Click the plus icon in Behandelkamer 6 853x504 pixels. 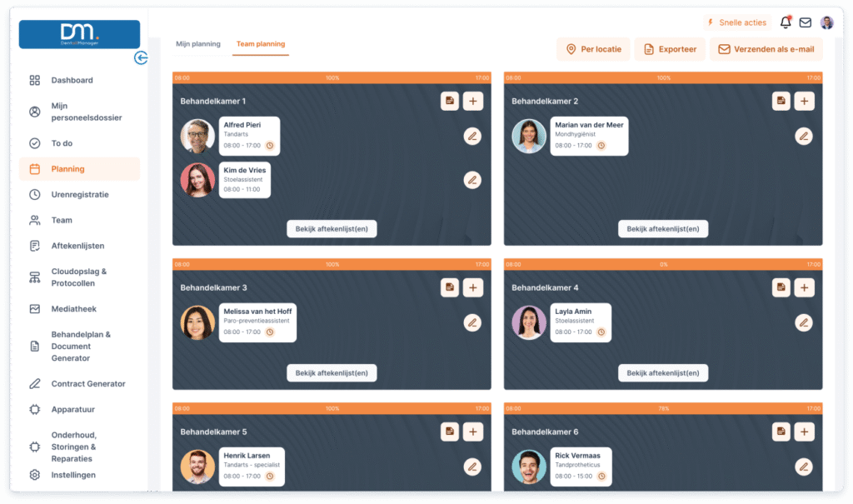click(803, 432)
